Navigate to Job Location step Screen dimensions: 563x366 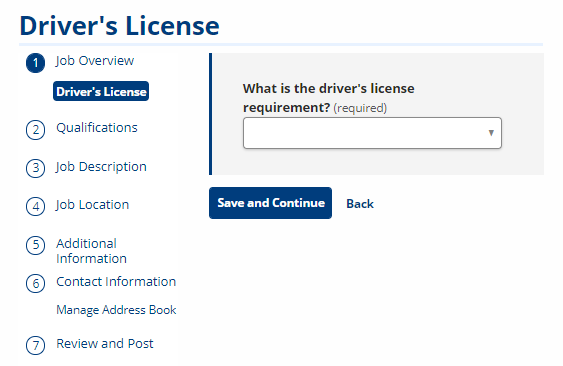(92, 205)
